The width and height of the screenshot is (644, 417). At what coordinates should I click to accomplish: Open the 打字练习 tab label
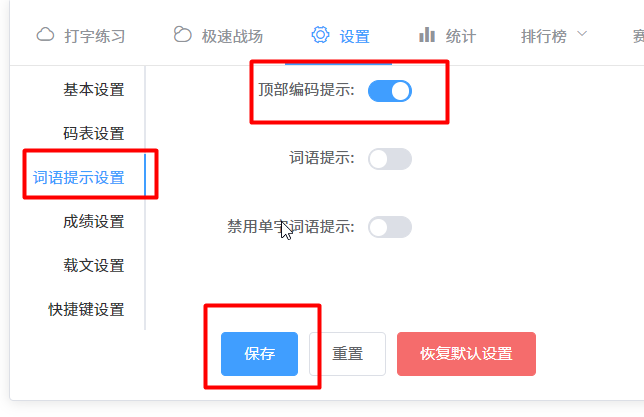click(95, 37)
